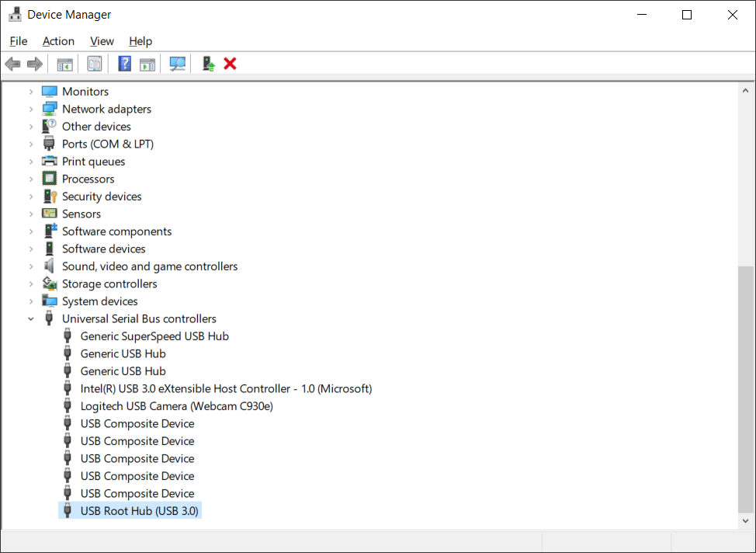This screenshot has height=553, width=756.
Task: Click the Update device driver toolbar icon
Action: (x=208, y=64)
